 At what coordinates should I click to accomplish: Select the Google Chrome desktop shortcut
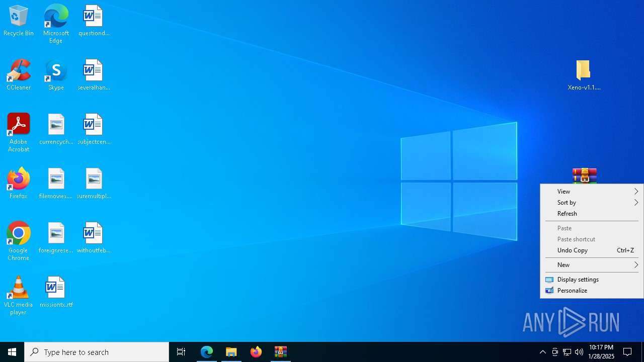point(19,241)
